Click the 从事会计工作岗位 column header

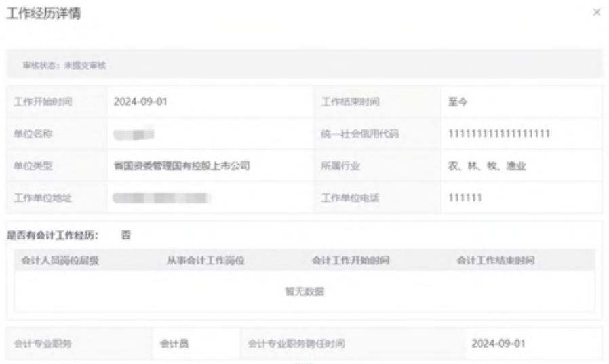(205, 260)
